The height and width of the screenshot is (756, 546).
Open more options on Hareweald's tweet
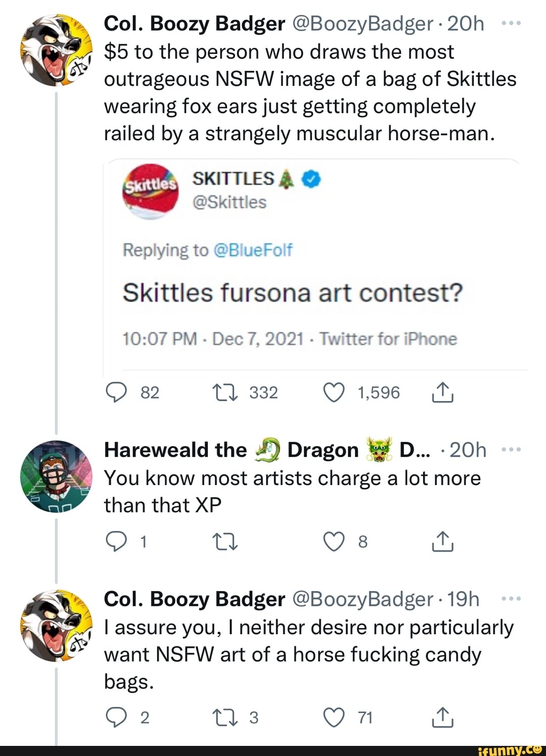511,450
